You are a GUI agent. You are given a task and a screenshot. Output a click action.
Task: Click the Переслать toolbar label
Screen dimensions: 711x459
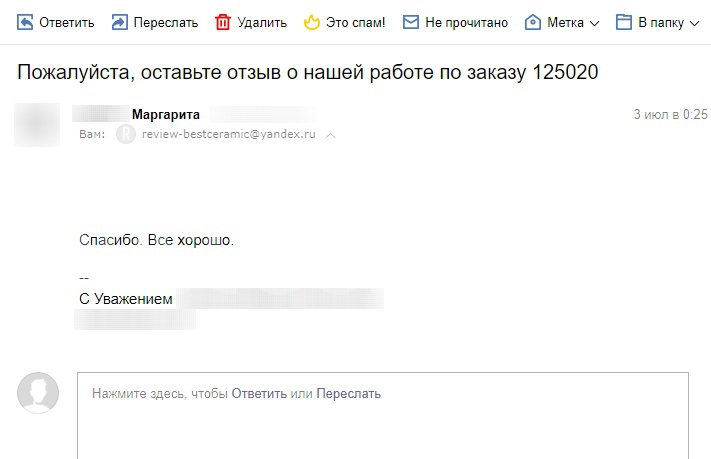(166, 22)
